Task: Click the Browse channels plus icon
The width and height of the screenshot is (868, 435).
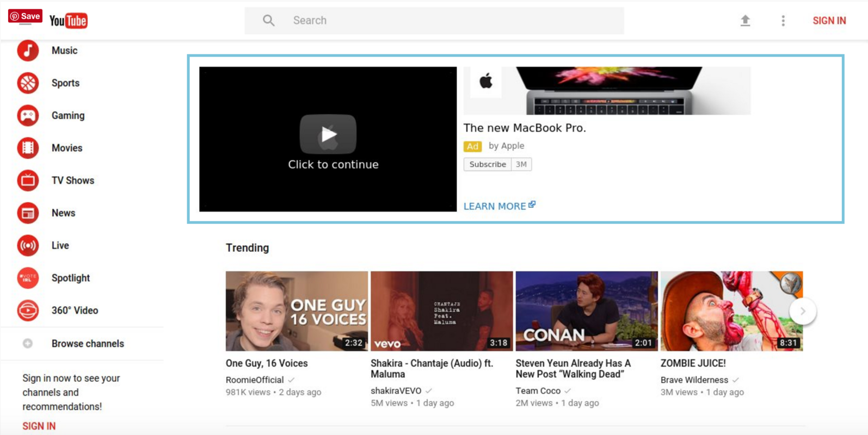Action: [x=28, y=344]
